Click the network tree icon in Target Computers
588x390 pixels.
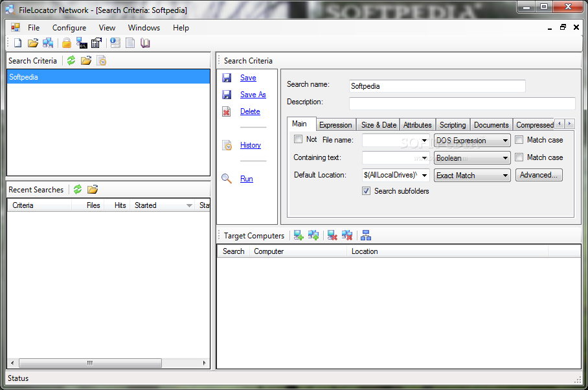366,236
